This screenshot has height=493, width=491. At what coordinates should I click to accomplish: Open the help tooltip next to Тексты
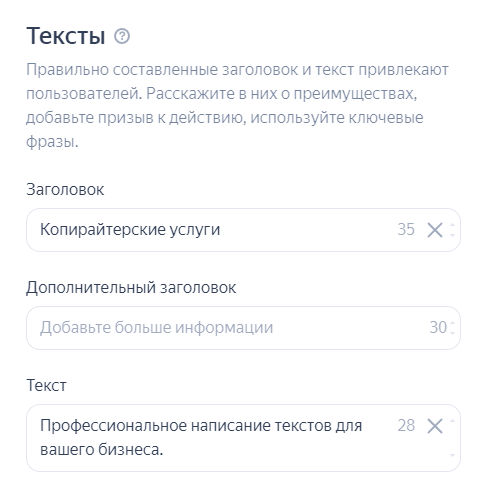[x=122, y=36]
